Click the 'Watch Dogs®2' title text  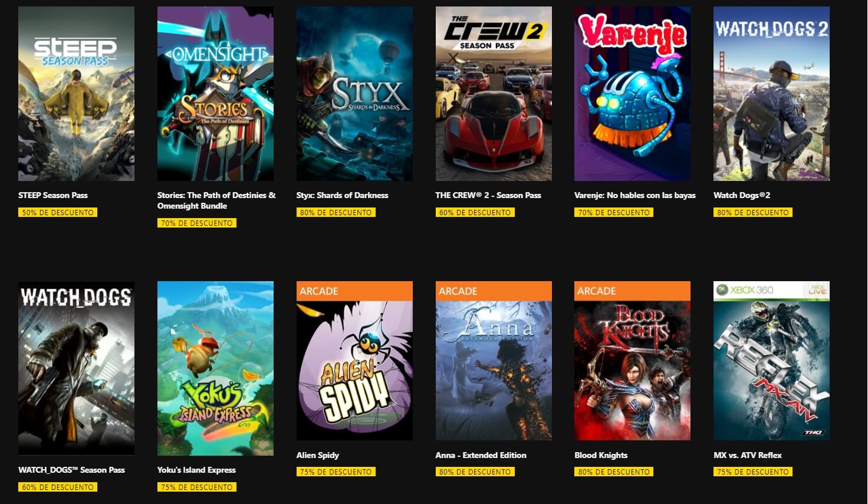tap(742, 195)
